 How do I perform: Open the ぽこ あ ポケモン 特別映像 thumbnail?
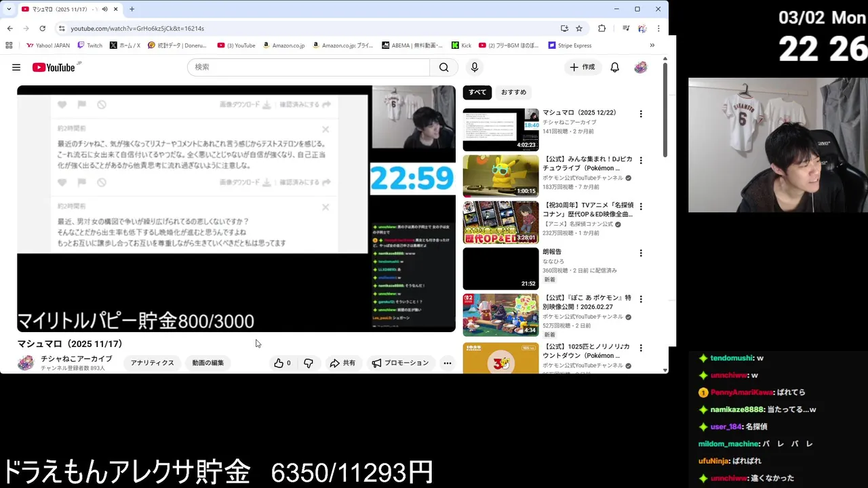point(500,314)
